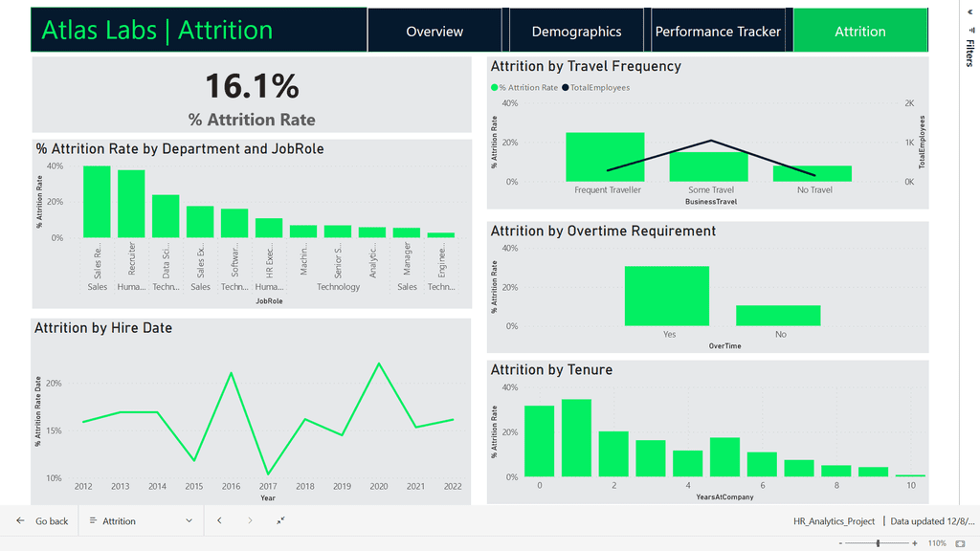Viewport: 980px width, 551px height.
Task: Select the Manager bar in JobRole chart
Action: click(406, 232)
